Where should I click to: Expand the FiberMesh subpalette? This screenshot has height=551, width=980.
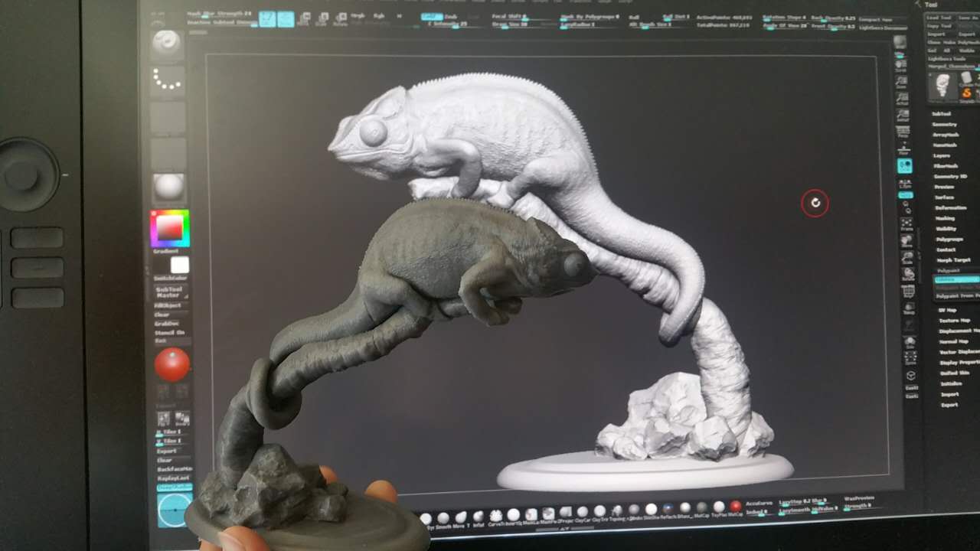[946, 166]
